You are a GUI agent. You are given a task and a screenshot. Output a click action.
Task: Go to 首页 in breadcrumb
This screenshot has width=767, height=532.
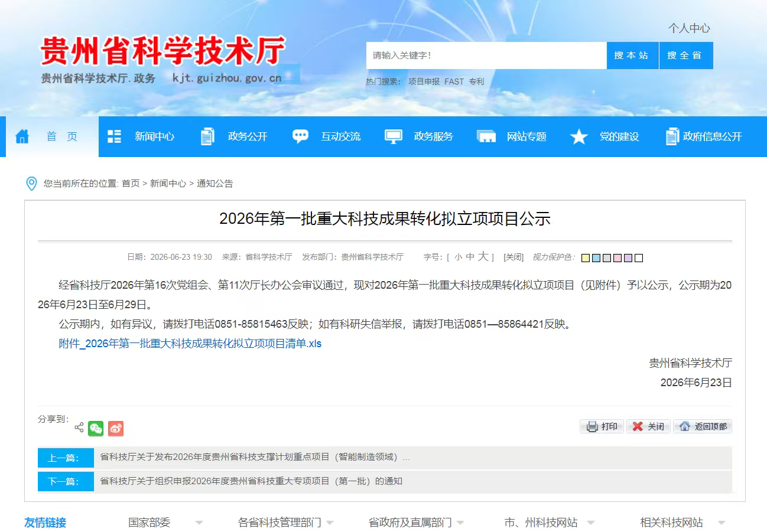(x=131, y=184)
